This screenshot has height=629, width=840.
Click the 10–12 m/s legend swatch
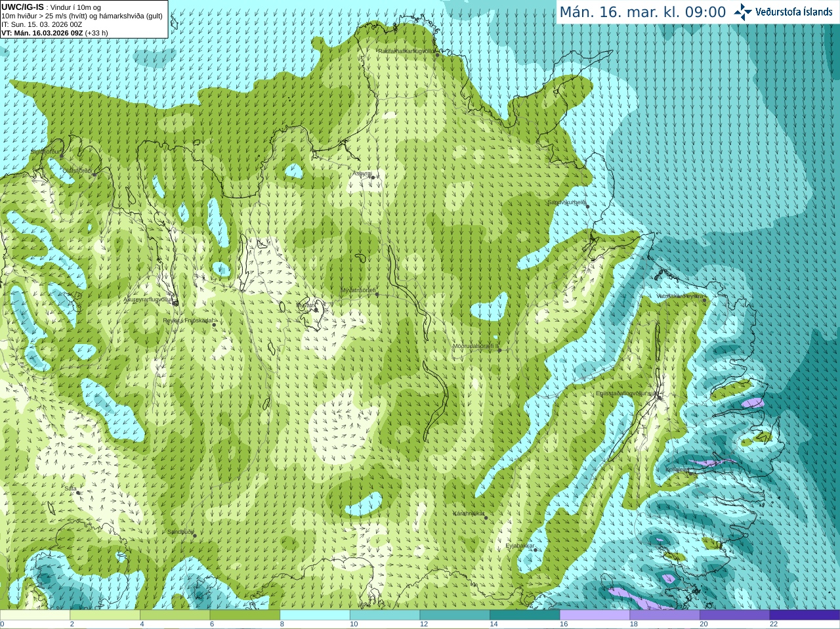pos(385,615)
